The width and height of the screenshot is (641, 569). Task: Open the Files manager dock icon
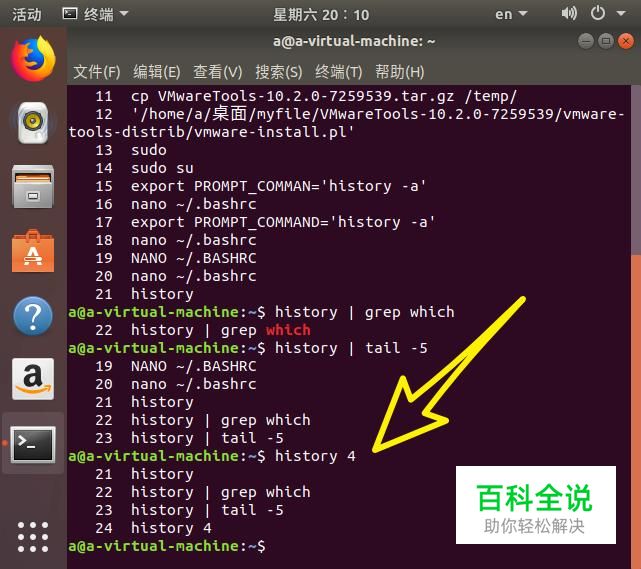tap(33, 186)
